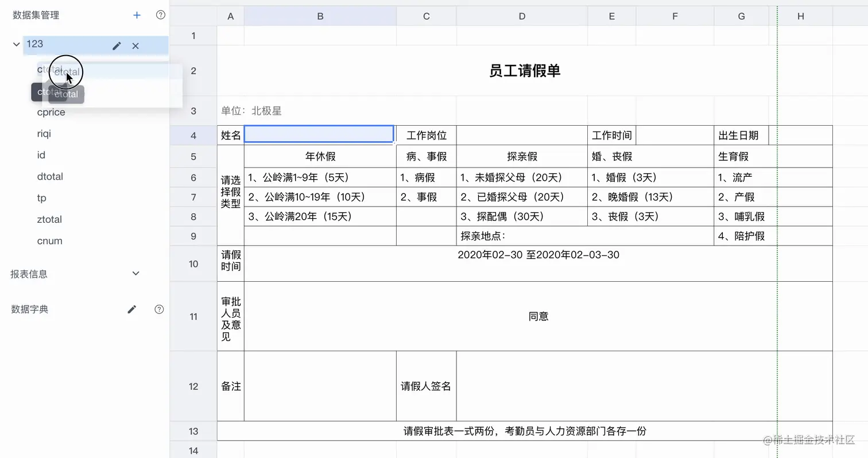Select column header C

coord(426,15)
